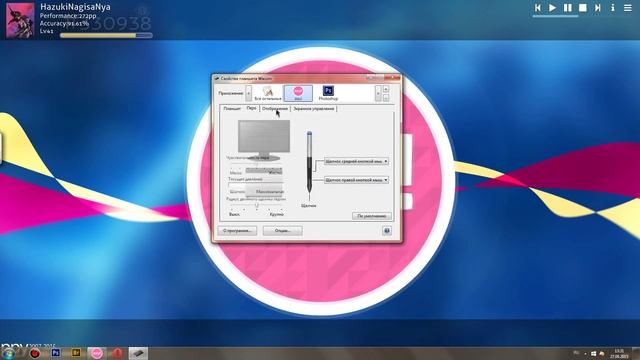Add application with the plus button
This screenshot has width=640, height=360.
click(x=386, y=89)
